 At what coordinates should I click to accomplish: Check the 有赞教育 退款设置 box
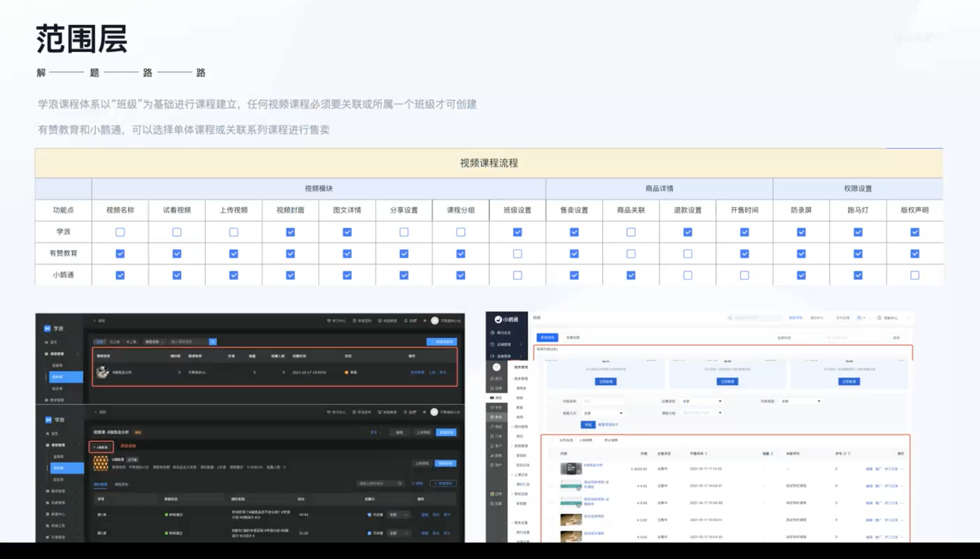pos(688,254)
